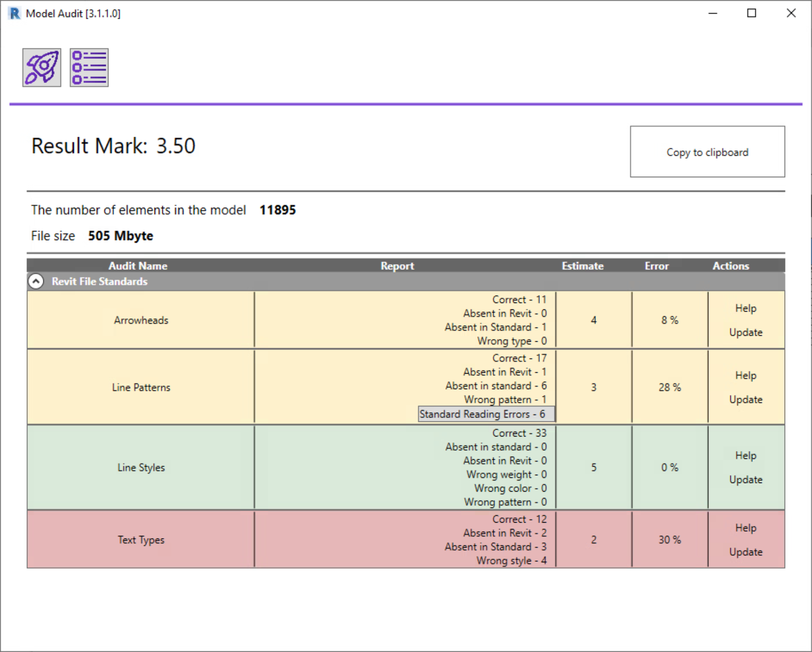Open Help for Line Patterns audit

click(x=745, y=375)
